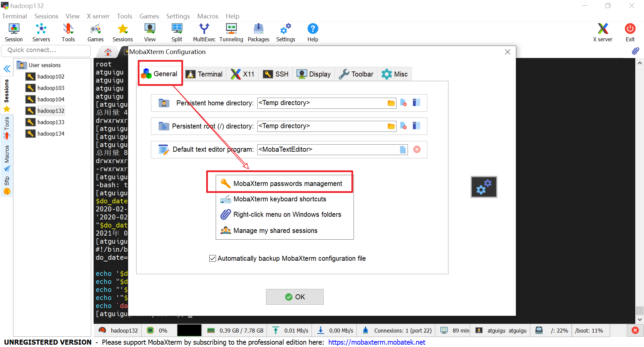Click the OK button
The image size is (644, 347).
click(x=294, y=297)
